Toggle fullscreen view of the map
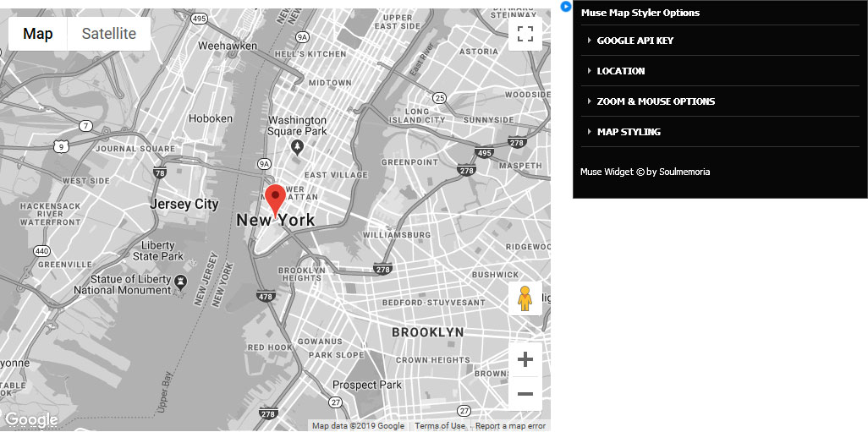 [x=525, y=34]
